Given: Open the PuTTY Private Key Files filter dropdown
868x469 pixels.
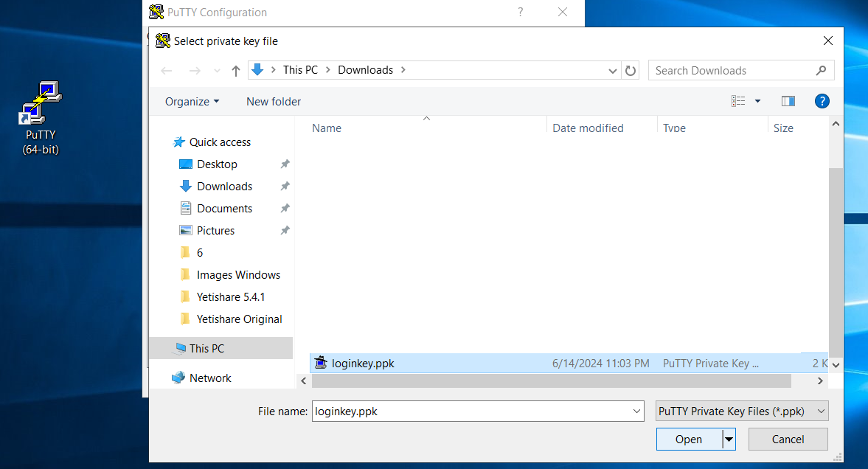Looking at the screenshot, I should coord(742,411).
